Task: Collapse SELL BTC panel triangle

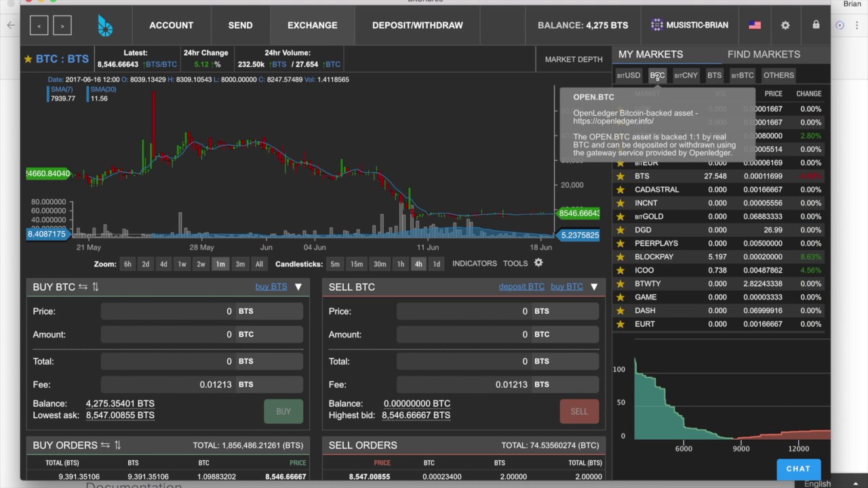Action: (593, 287)
